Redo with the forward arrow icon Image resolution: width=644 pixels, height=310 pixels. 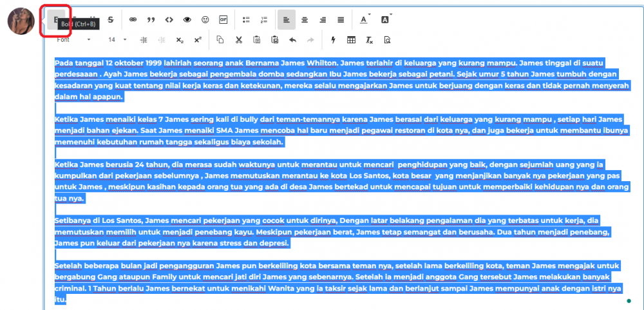coord(310,40)
